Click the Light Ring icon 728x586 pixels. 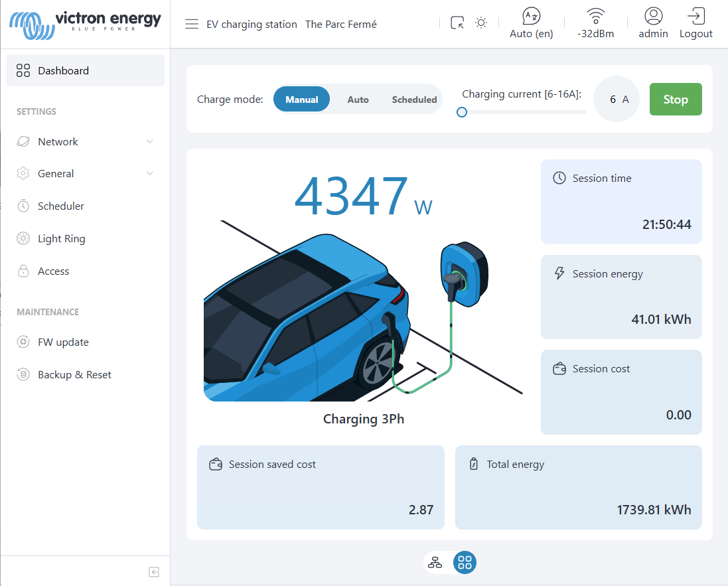pos(23,238)
